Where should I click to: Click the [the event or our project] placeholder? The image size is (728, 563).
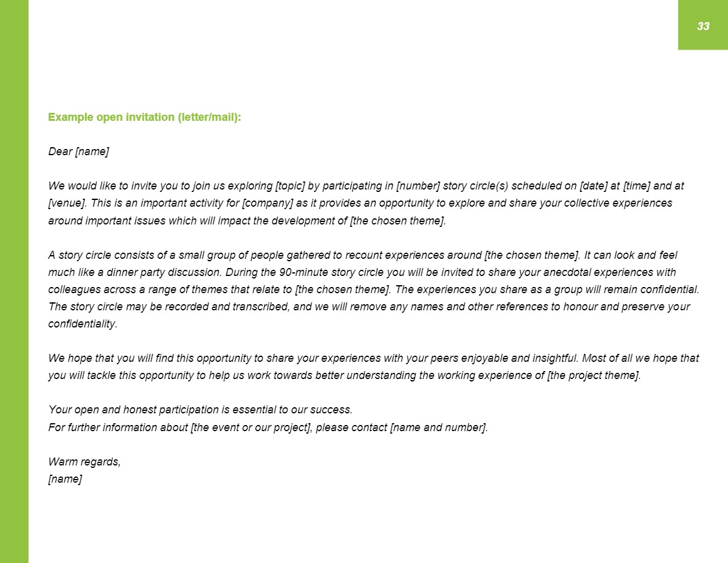[252, 427]
